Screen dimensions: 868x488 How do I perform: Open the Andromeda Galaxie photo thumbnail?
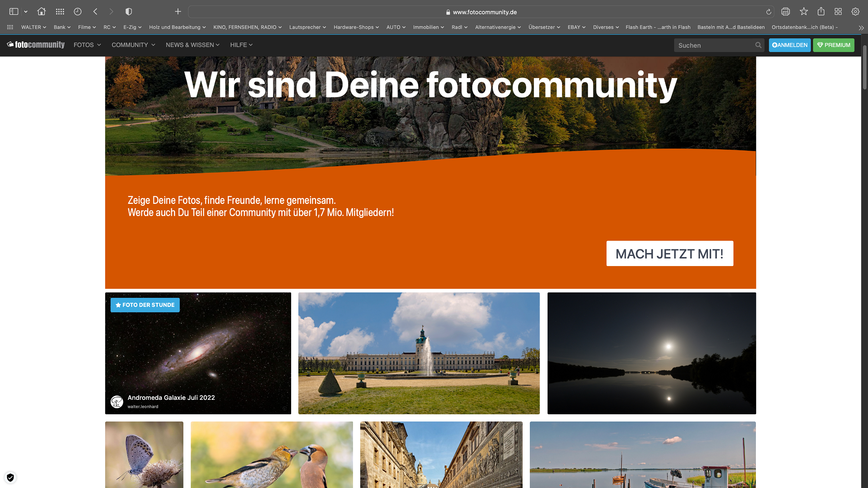pyautogui.click(x=198, y=353)
